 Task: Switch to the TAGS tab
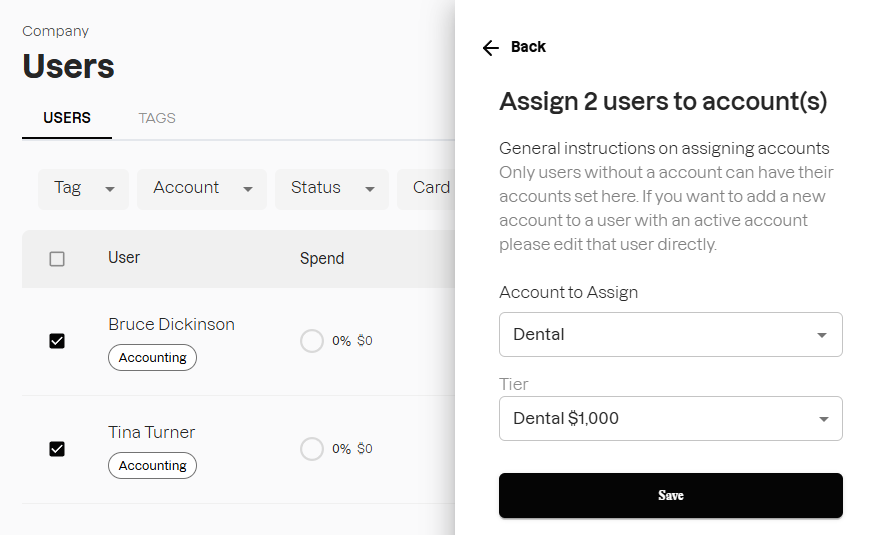[157, 118]
